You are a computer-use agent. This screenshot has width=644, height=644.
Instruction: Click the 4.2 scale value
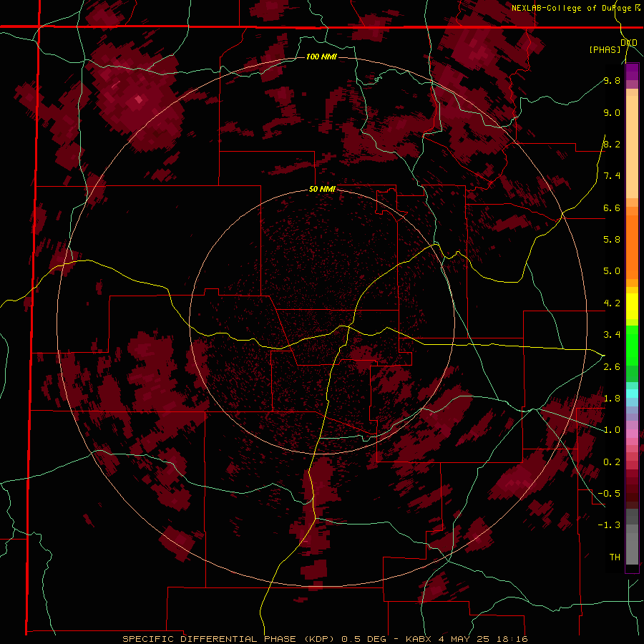pos(612,303)
